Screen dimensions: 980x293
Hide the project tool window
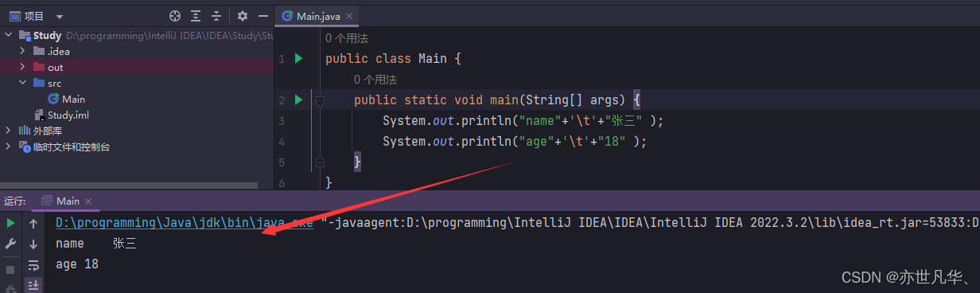[x=263, y=16]
